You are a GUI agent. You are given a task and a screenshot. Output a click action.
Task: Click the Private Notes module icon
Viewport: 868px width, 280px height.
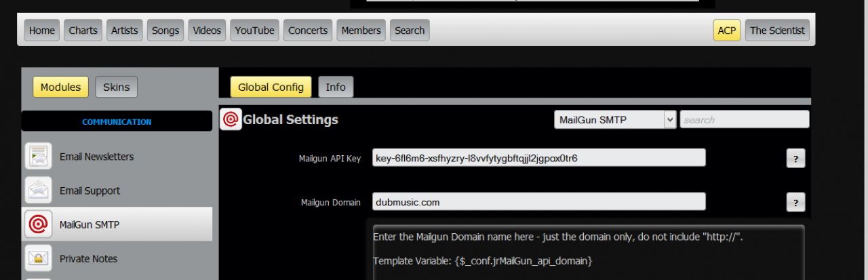coord(38,258)
